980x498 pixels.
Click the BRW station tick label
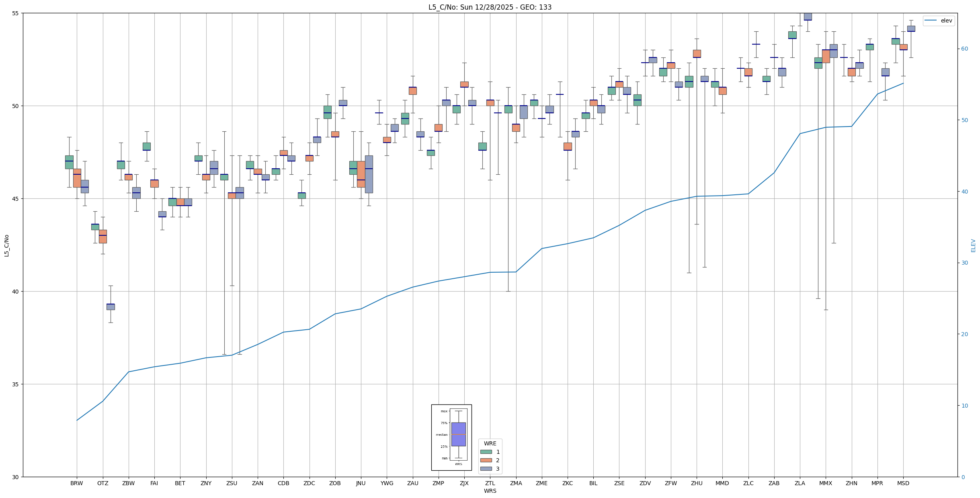click(76, 483)
